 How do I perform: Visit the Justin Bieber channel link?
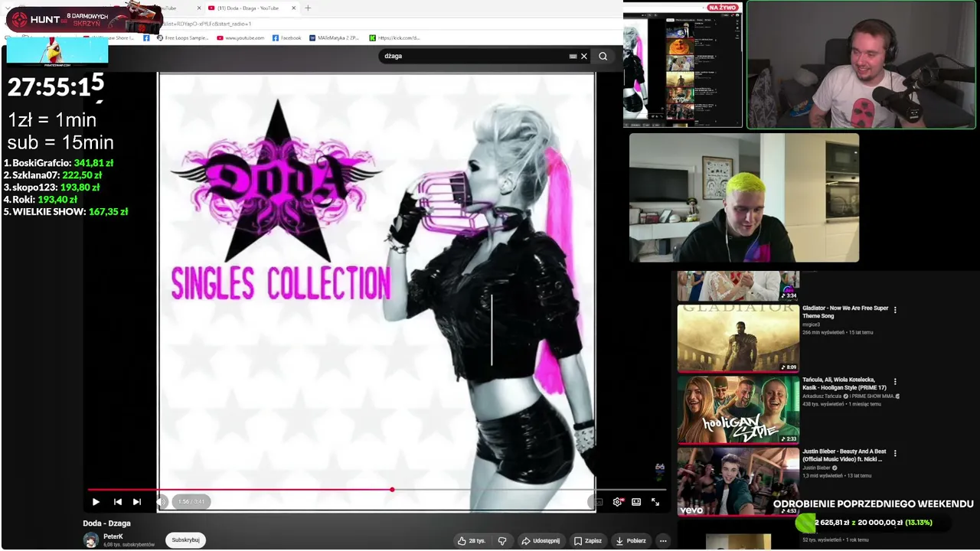click(816, 468)
